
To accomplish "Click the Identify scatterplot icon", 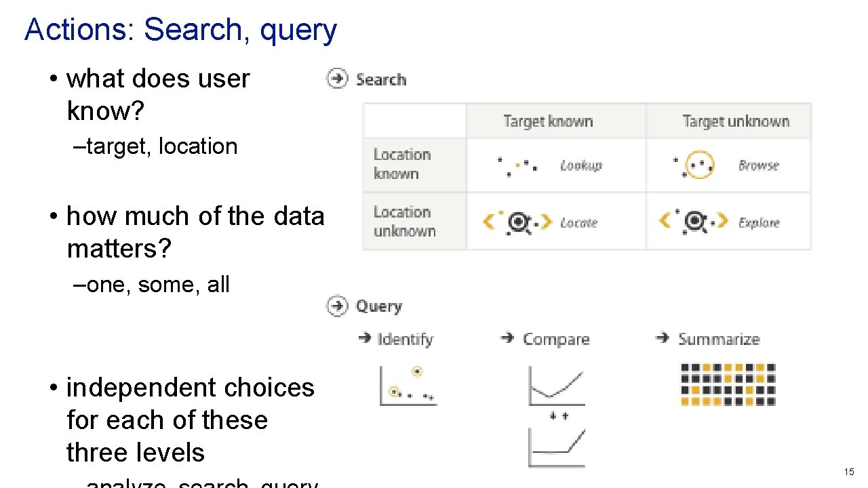I will [408, 386].
